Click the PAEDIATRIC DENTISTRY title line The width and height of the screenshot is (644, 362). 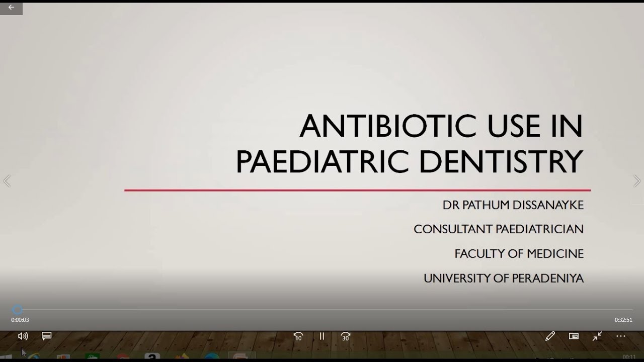pos(409,162)
